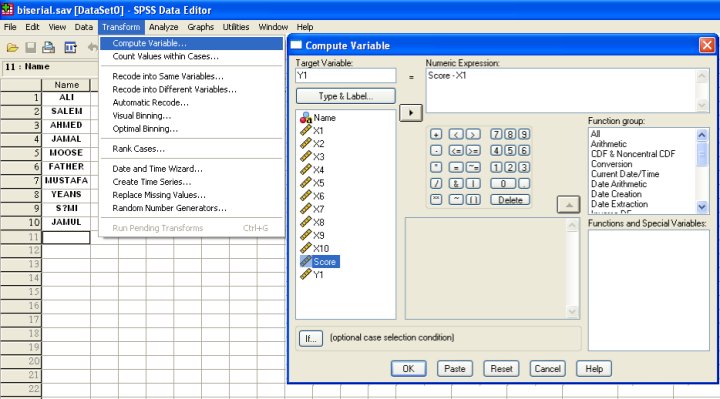Viewport: 720px width, 399px height.
Task: Click the greater-than operator button
Action: pyautogui.click(x=473, y=135)
